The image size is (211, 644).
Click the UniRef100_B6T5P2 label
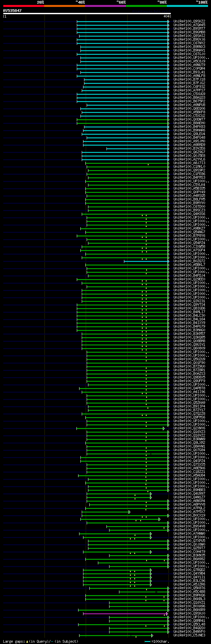tap(189, 101)
